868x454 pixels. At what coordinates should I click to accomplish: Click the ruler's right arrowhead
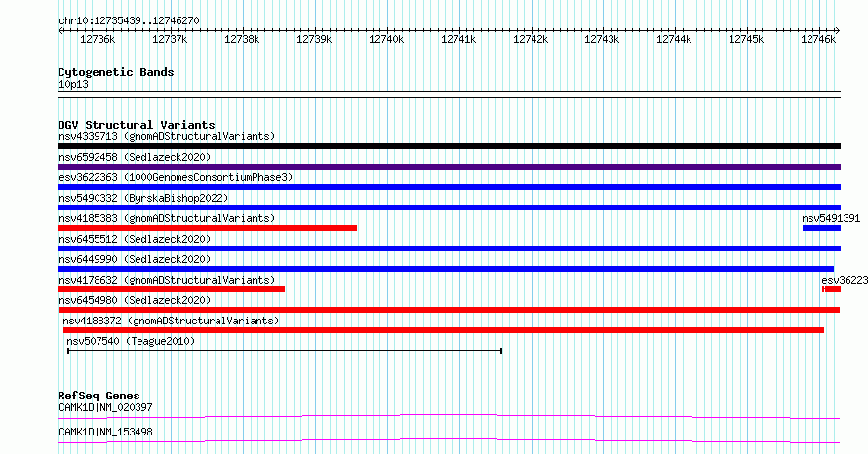coord(838,31)
